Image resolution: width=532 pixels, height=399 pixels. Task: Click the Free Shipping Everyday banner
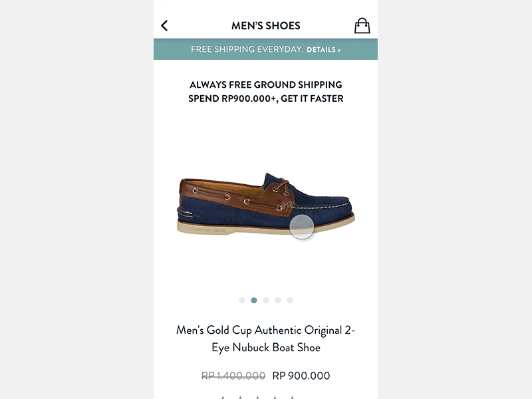tap(247, 50)
